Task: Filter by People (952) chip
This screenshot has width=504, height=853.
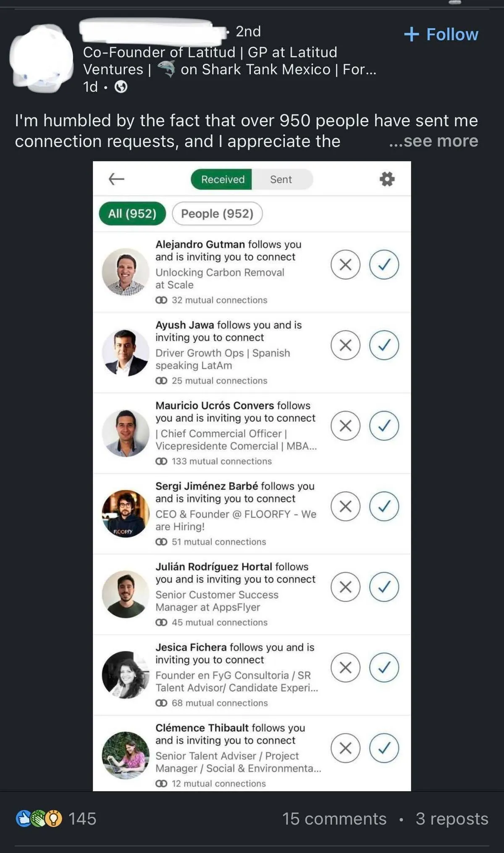Action: tap(217, 213)
